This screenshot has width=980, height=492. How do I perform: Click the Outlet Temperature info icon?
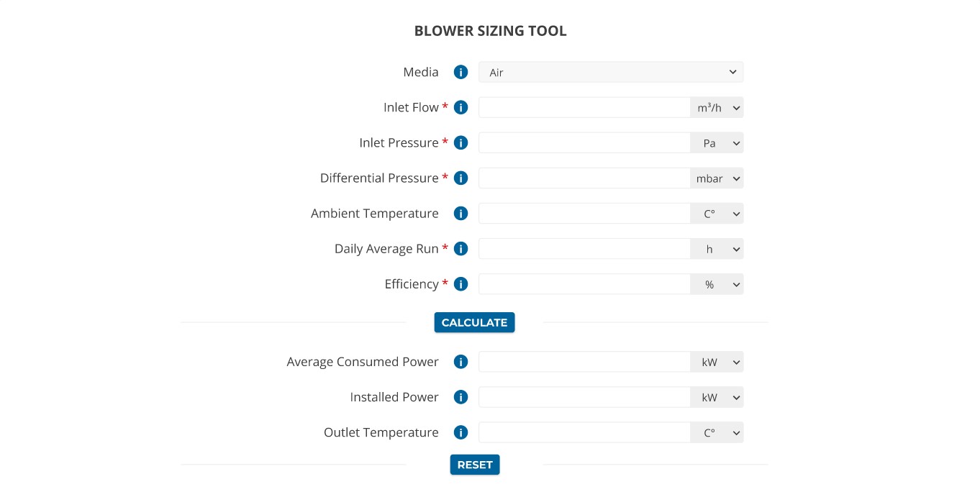pos(460,432)
